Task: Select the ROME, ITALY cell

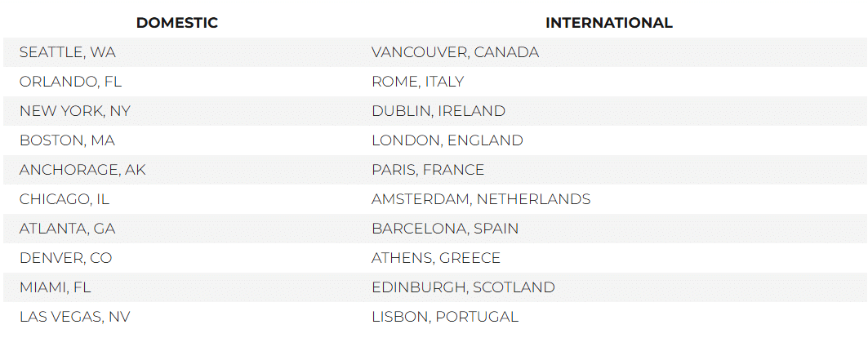Action: point(417,82)
